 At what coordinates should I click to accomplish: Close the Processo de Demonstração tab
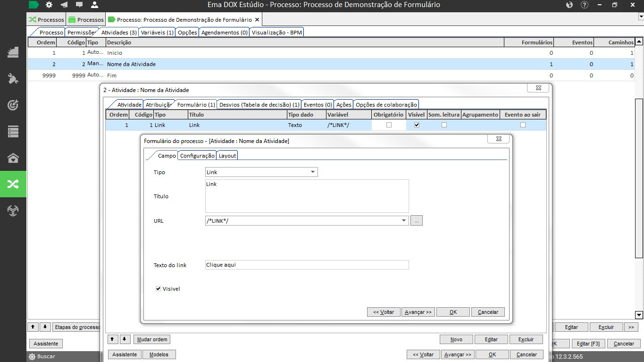coord(257,20)
